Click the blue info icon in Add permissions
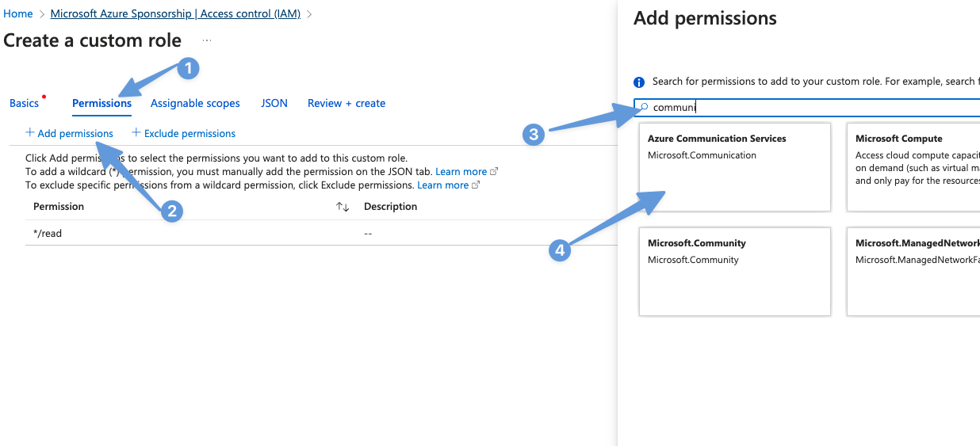Screen dimensions: 980x446 click(639, 82)
